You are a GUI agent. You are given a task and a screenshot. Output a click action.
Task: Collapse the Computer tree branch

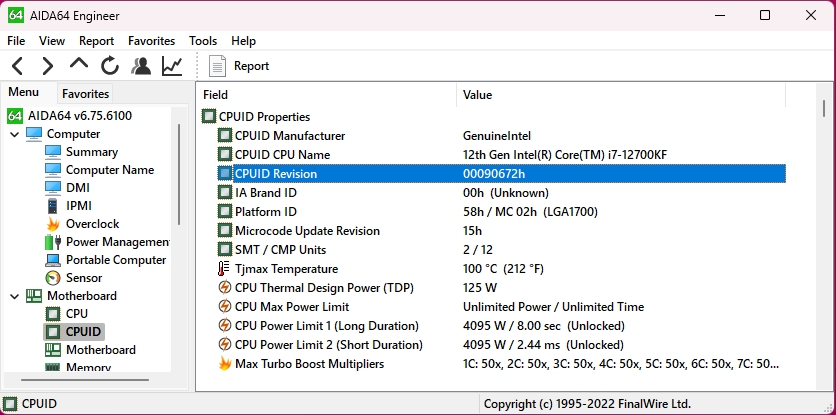(x=14, y=134)
